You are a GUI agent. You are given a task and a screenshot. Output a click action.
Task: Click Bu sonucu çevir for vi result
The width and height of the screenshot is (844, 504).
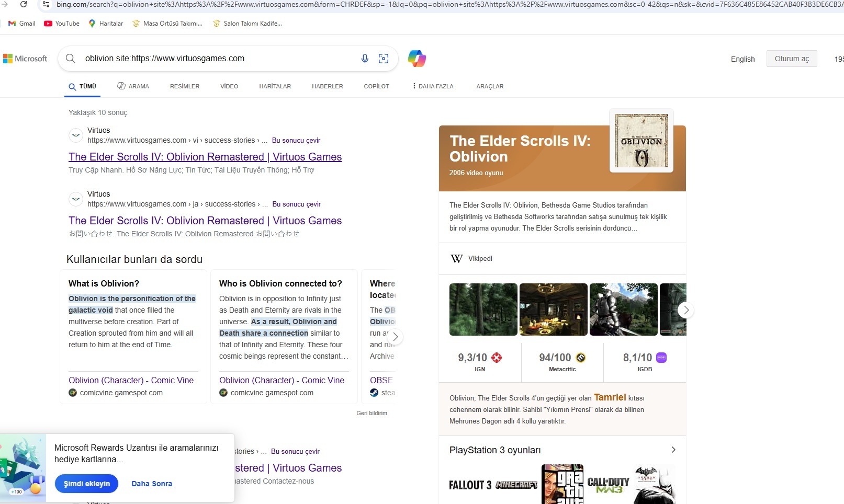tap(296, 141)
